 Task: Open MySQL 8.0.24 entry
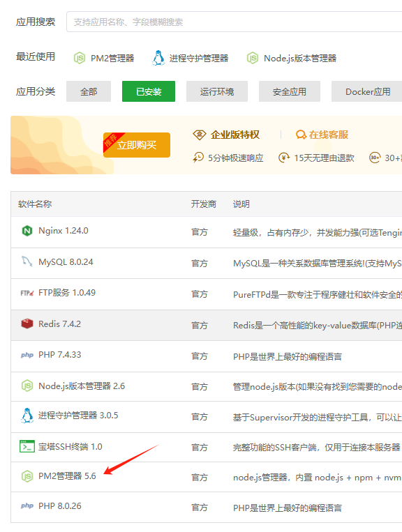[x=66, y=262]
